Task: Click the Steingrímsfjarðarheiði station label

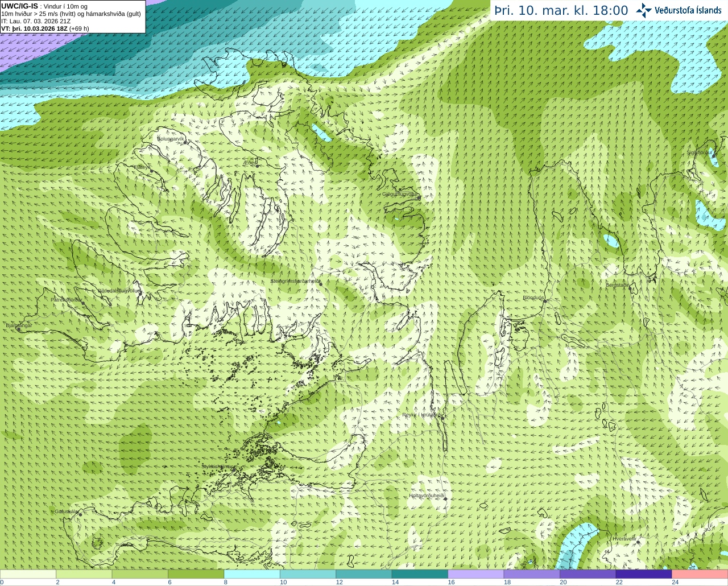Action: point(295,281)
